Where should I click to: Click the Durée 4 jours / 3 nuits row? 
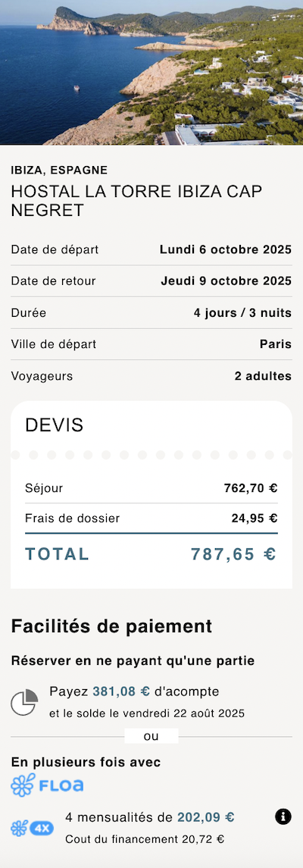tap(151, 313)
